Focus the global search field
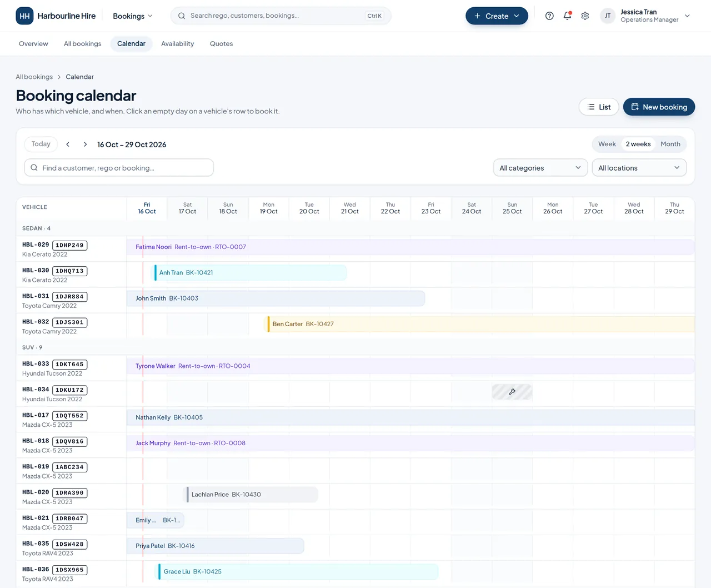 pyautogui.click(x=281, y=16)
